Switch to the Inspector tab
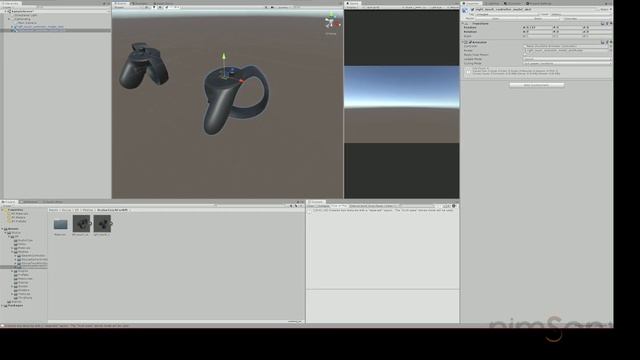This screenshot has height=360, width=640. point(472,3)
